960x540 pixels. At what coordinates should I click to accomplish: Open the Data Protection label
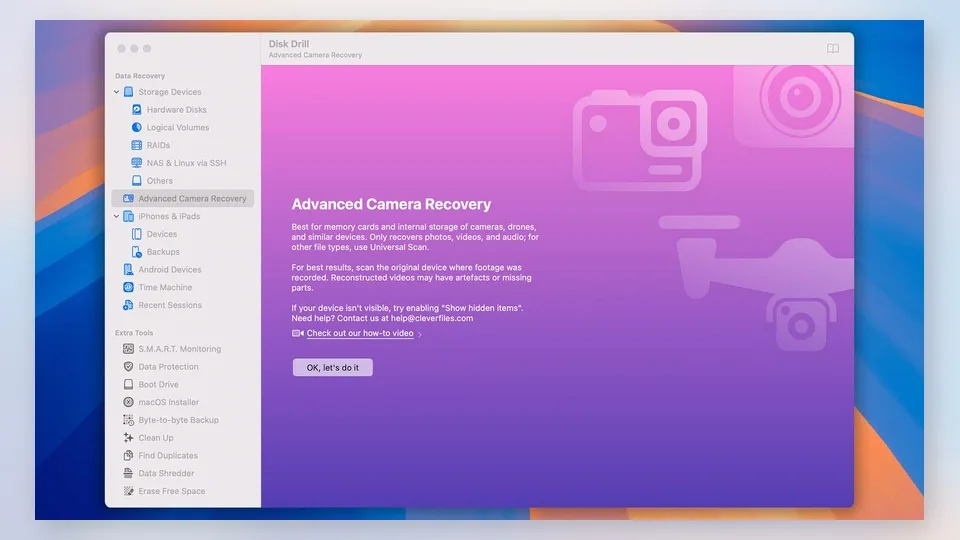pos(168,367)
